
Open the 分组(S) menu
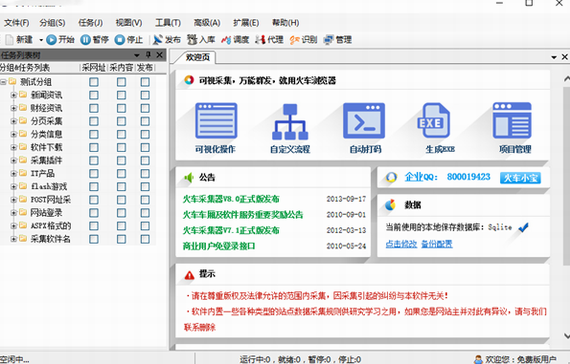click(x=52, y=23)
